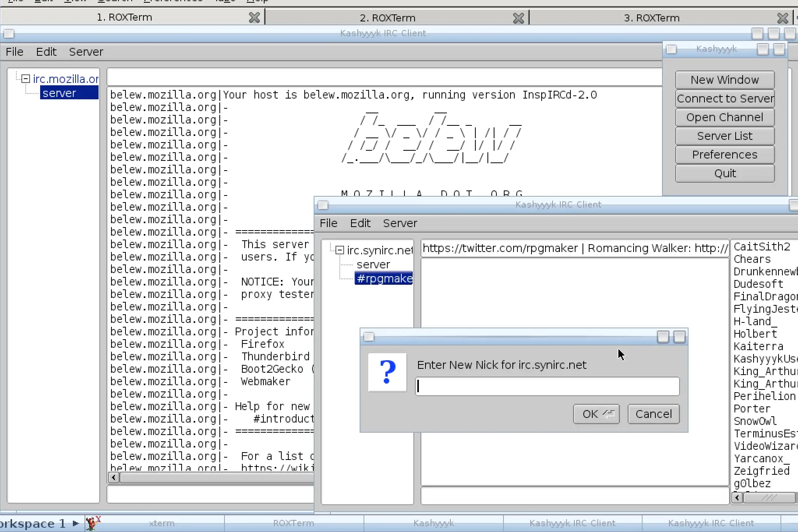Select irc.mozilla.org tree entry

(x=65, y=79)
